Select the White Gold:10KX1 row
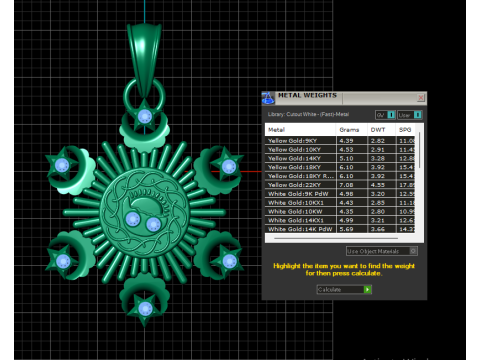 pos(340,203)
